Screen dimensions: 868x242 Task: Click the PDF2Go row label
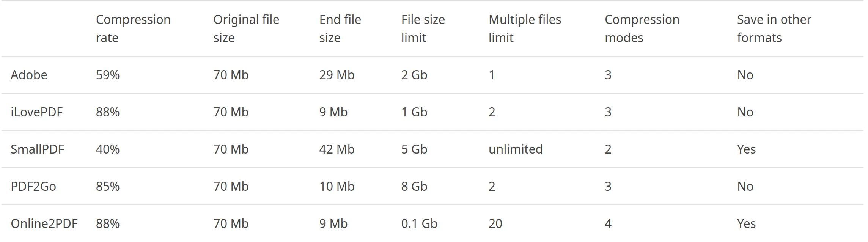pyautogui.click(x=33, y=186)
